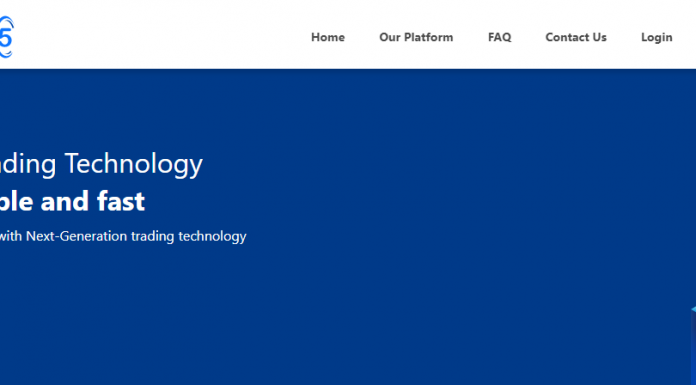This screenshot has width=696, height=385.
Task: Go to the Our Platform page
Action: click(416, 37)
